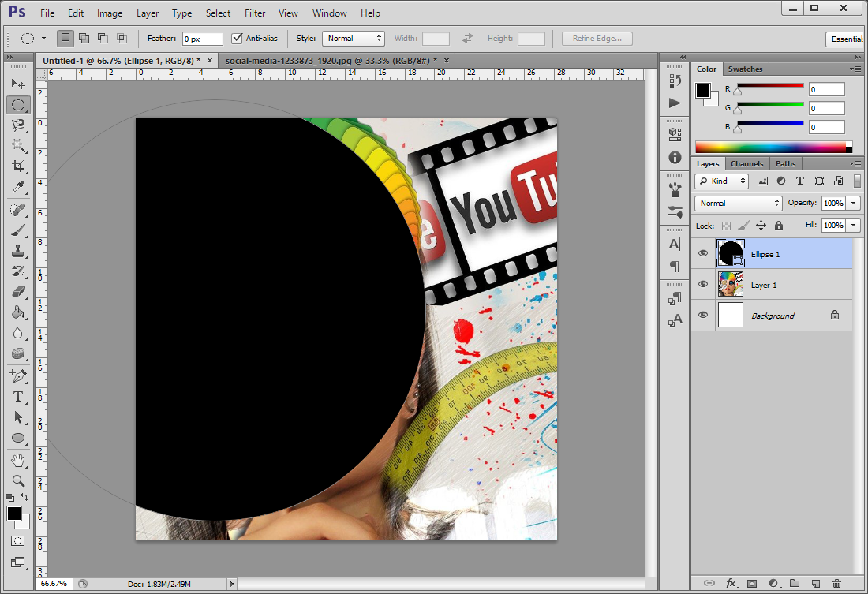The height and width of the screenshot is (594, 868).
Task: Select the Pen tool
Action: click(18, 376)
